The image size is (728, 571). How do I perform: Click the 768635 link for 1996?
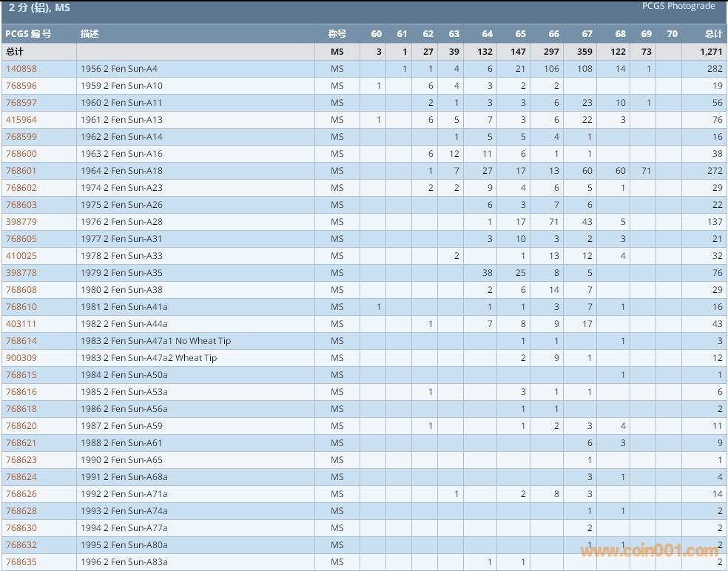21,562
